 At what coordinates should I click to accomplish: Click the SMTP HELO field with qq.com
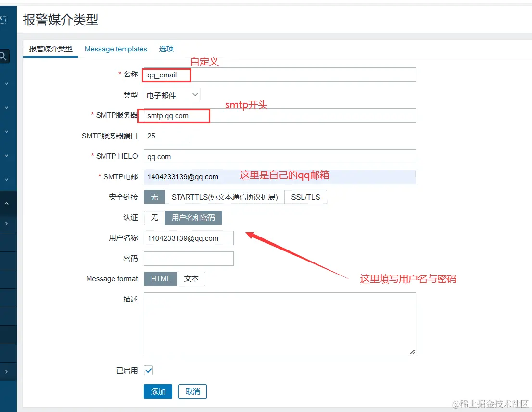(279, 156)
